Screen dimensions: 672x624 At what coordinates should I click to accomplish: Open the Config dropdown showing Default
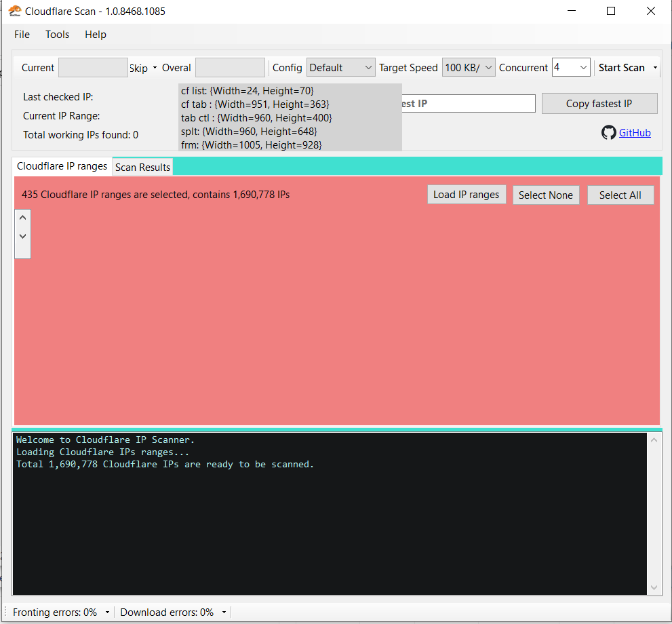click(368, 67)
